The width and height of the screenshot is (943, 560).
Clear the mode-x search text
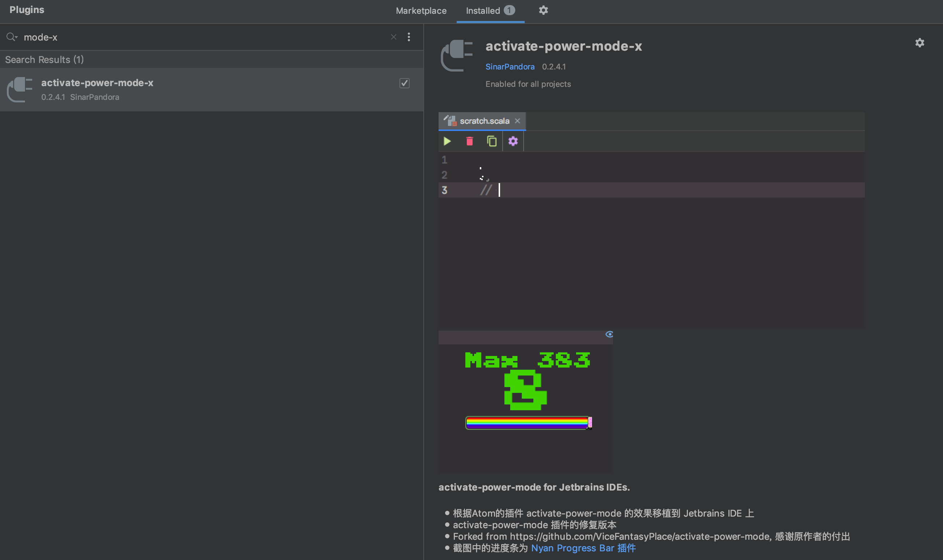pos(394,37)
